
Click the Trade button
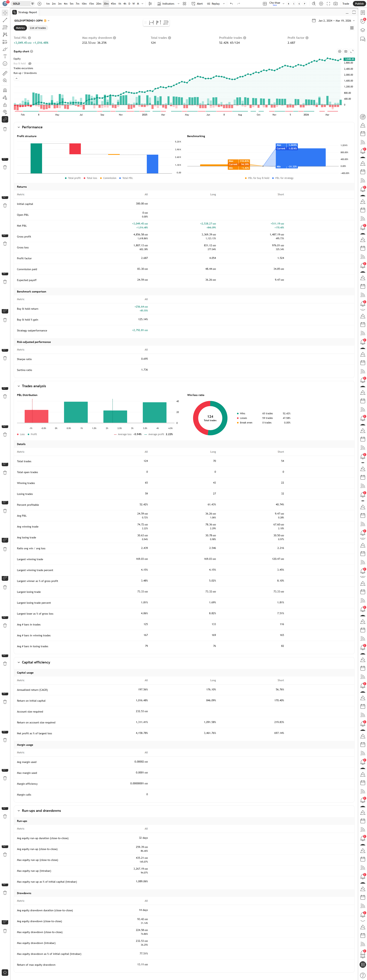tap(346, 4)
